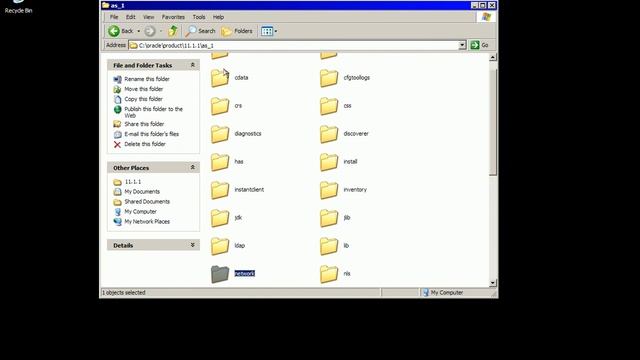
Task: Select the jdk folder icon
Action: tap(220, 218)
